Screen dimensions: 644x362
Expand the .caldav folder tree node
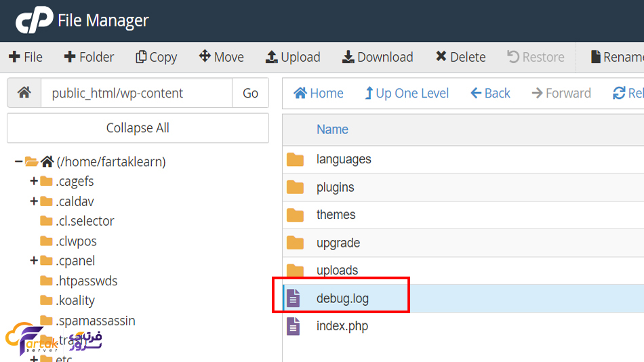pos(33,201)
